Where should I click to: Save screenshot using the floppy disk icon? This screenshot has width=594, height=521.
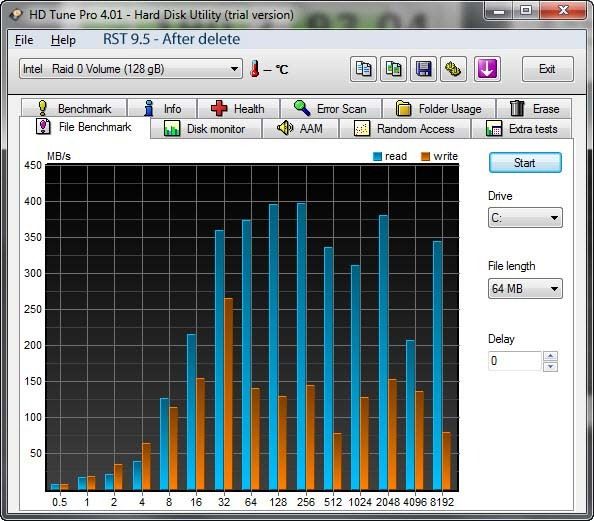[423, 69]
